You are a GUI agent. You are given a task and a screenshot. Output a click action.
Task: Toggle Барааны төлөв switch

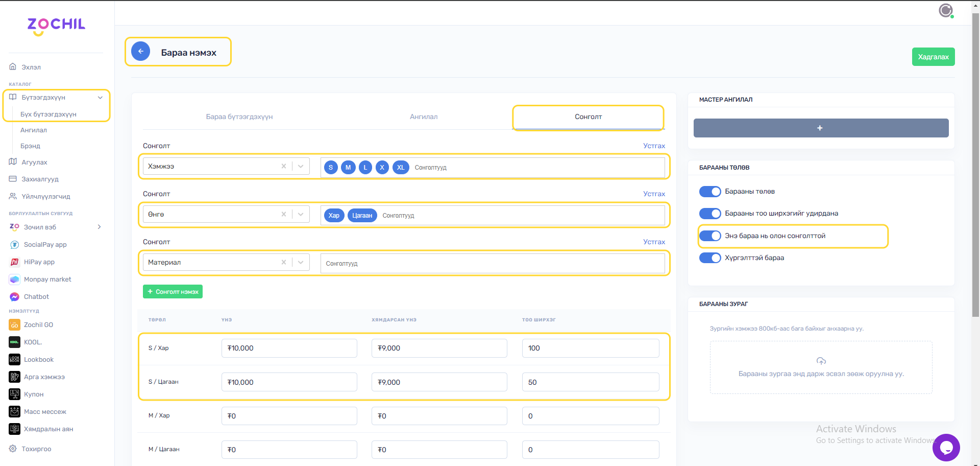709,192
